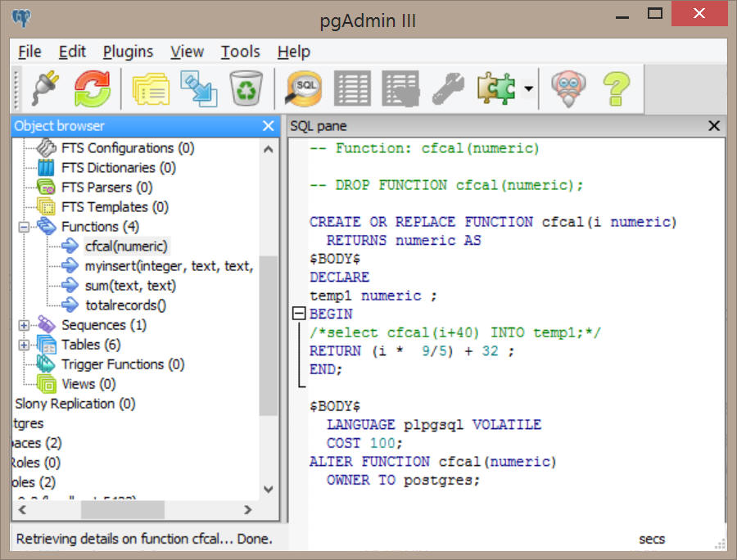
Task: Click the FTS Configurations icon
Action: point(46,148)
